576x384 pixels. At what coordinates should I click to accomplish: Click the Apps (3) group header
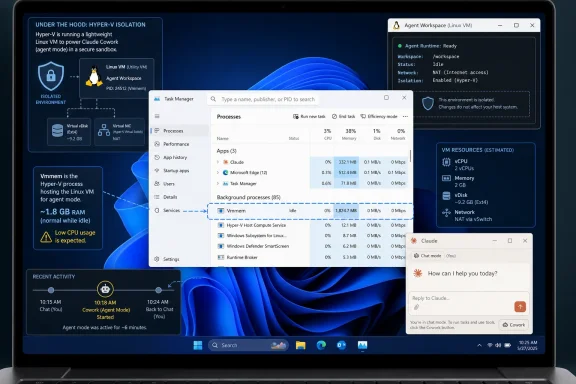click(227, 151)
